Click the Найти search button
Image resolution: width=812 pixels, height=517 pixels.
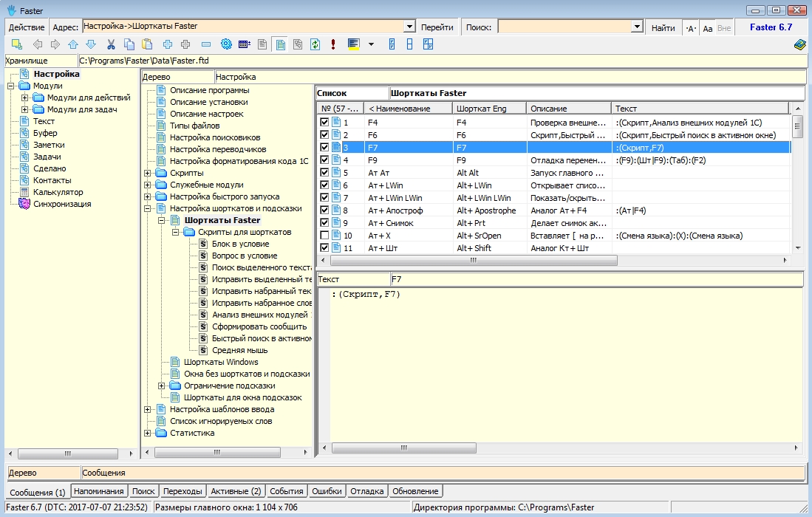coord(663,28)
